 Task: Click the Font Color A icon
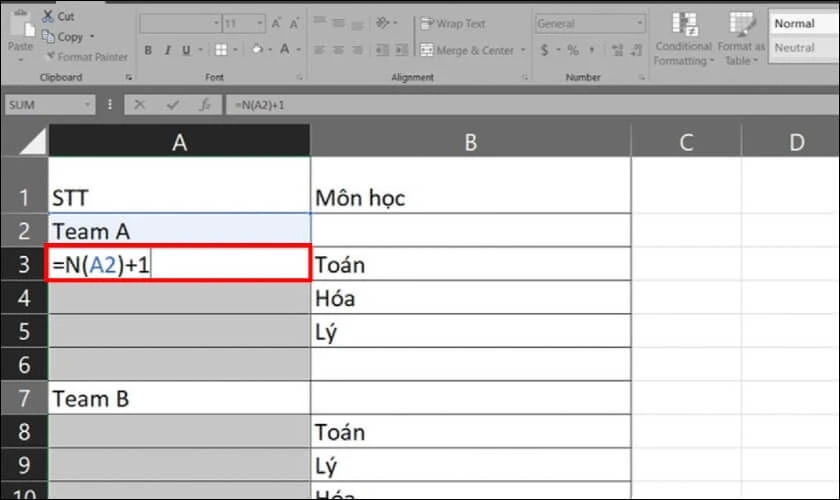[285, 49]
